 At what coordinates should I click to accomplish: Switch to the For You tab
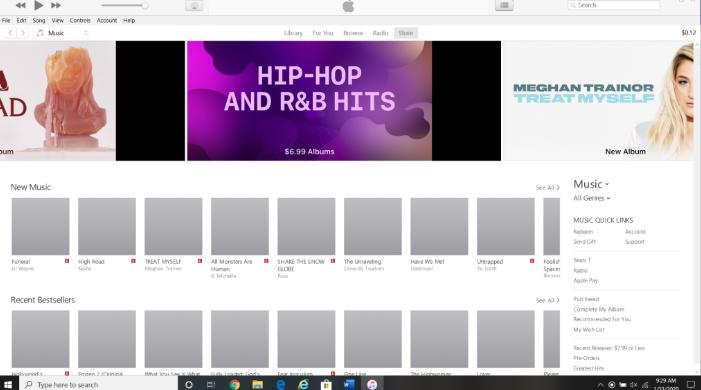[323, 33]
